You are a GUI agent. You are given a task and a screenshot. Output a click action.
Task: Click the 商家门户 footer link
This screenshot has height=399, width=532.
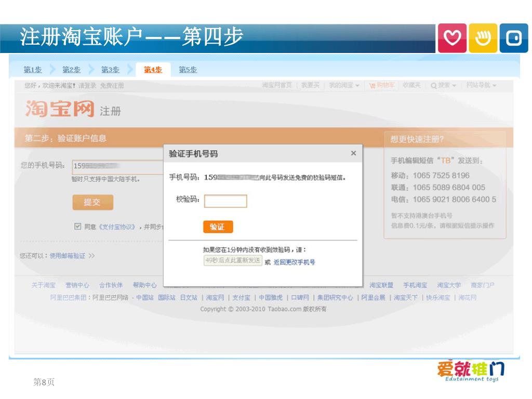coord(482,285)
